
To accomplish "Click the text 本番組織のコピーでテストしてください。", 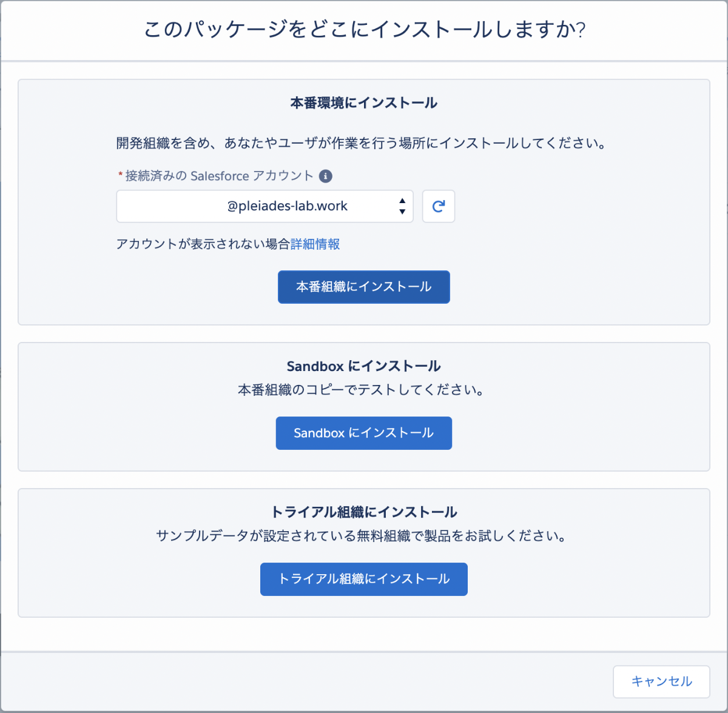I will pos(362,390).
